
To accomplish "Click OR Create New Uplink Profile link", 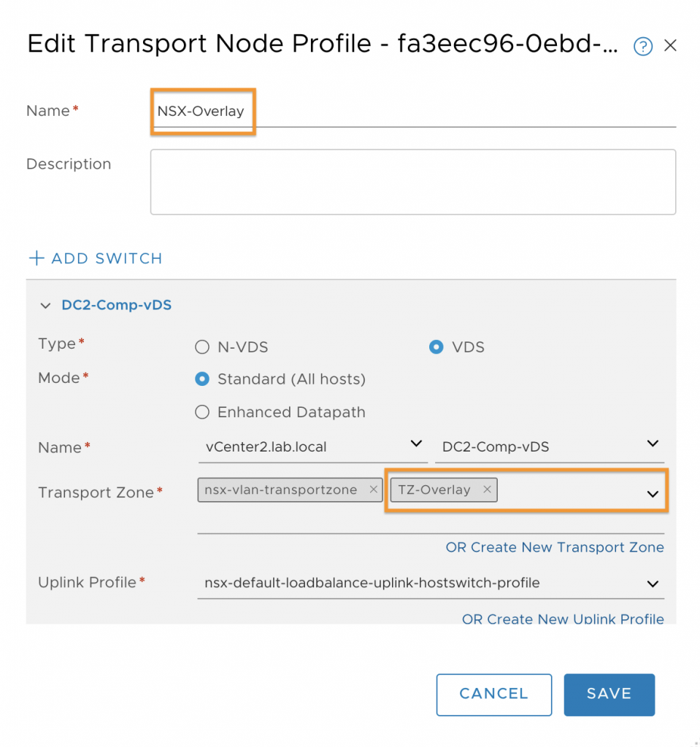I will tap(563, 619).
